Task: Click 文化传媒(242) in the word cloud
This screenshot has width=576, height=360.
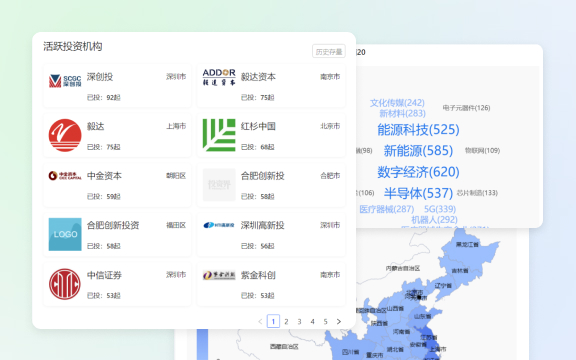Action: pos(397,103)
